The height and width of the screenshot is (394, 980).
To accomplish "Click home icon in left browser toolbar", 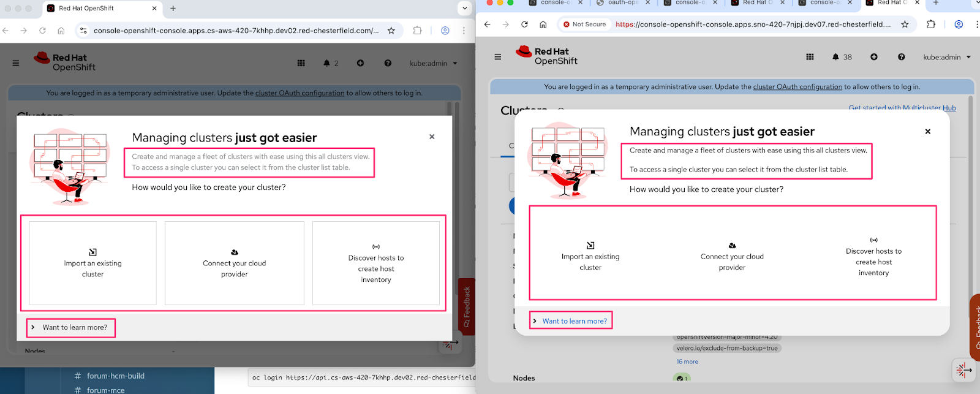I will pyautogui.click(x=61, y=31).
